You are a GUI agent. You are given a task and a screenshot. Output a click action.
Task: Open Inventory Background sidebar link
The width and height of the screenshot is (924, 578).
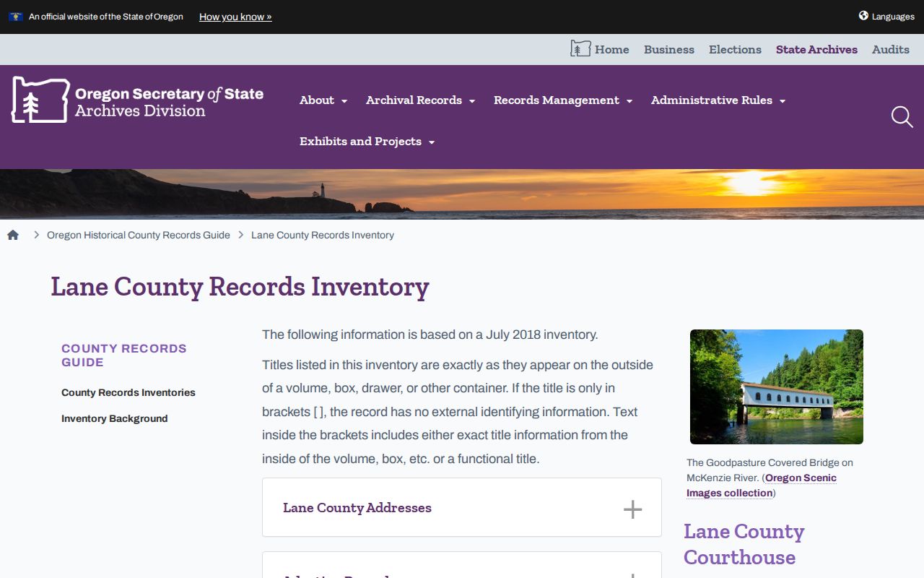tap(115, 418)
